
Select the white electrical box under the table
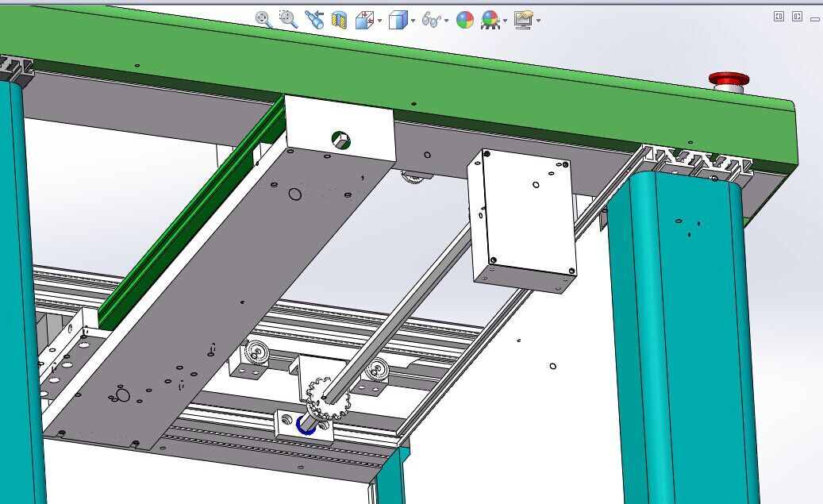[522, 221]
